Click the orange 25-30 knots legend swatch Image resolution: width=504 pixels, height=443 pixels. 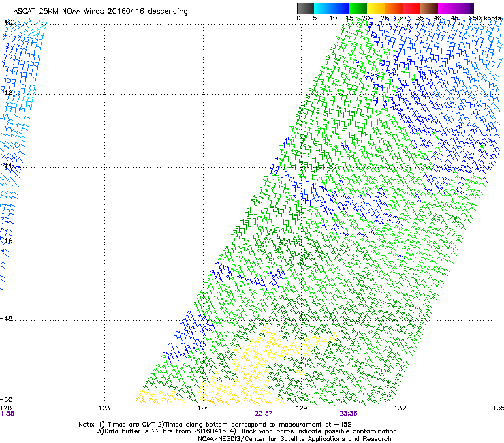tap(394, 8)
